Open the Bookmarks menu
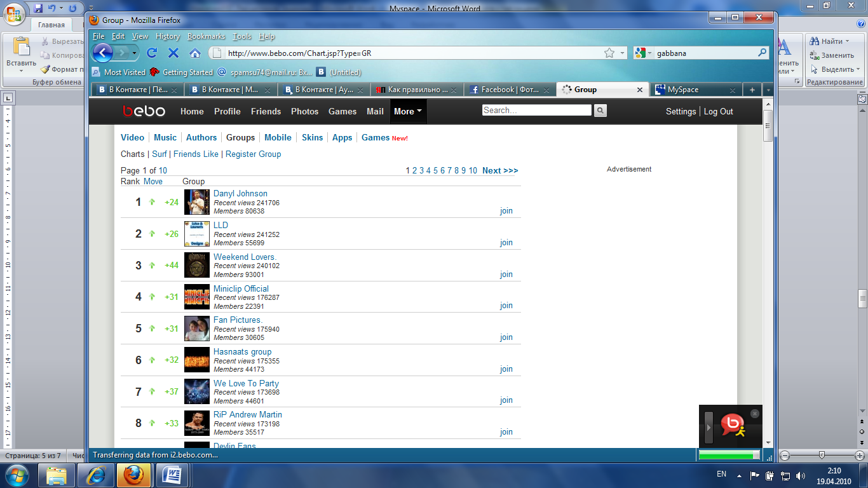This screenshot has width=868, height=488. click(206, 36)
